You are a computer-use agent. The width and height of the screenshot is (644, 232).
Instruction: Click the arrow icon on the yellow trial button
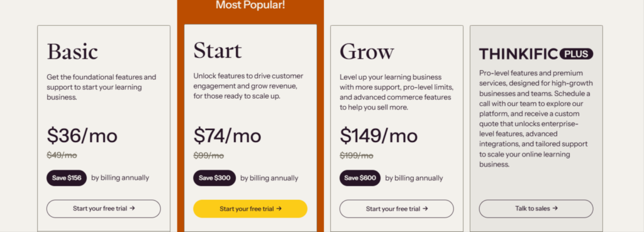point(279,209)
